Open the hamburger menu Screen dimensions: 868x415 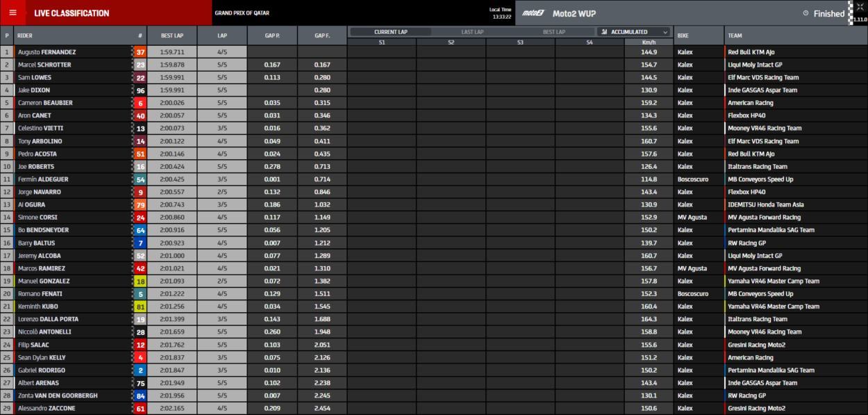point(12,13)
